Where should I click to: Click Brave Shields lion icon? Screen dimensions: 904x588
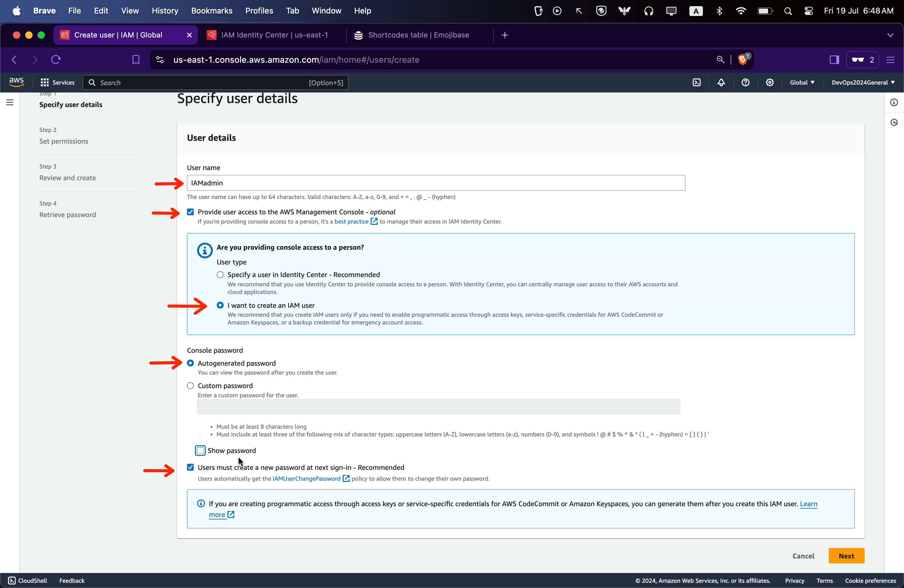[742, 60]
